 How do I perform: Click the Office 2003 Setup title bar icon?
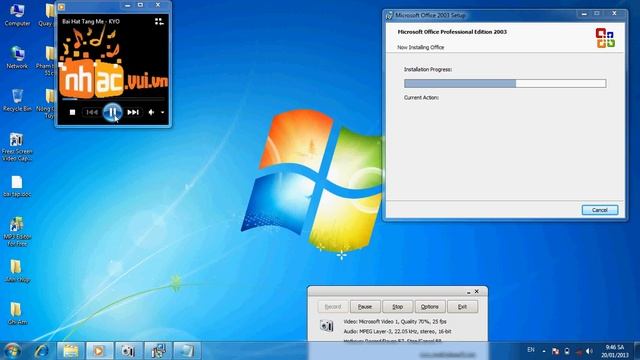coord(389,15)
